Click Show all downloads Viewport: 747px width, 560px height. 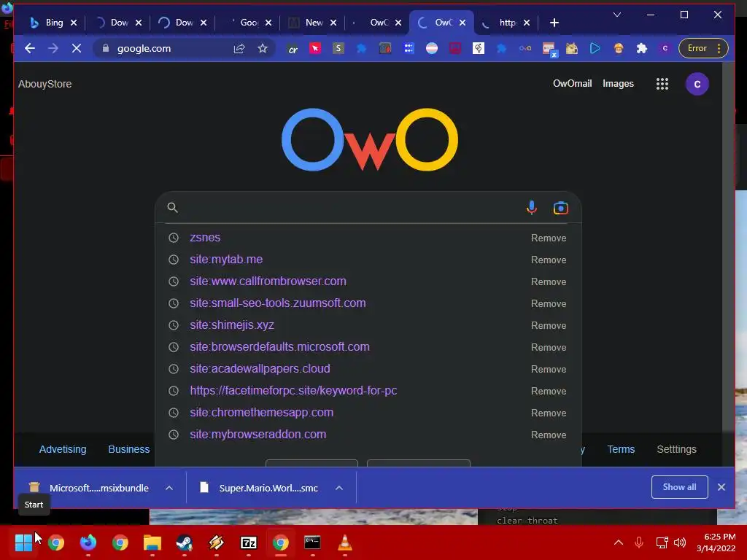click(x=679, y=486)
